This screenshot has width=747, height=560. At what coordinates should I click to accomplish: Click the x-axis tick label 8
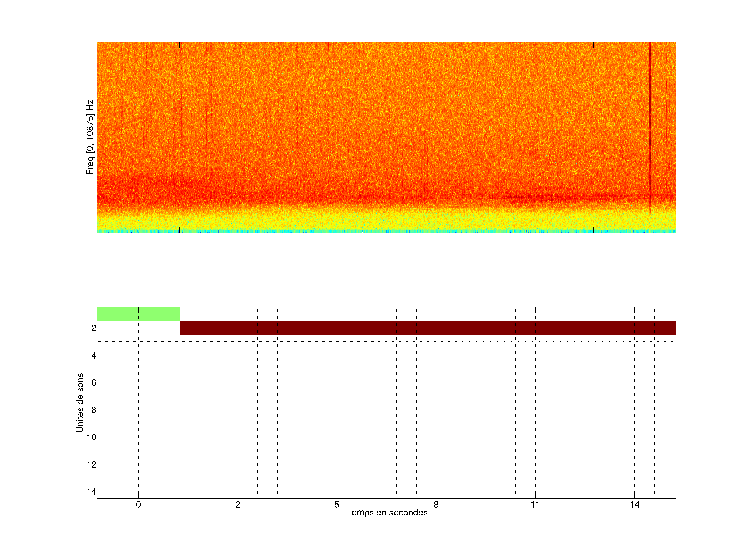coord(436,505)
